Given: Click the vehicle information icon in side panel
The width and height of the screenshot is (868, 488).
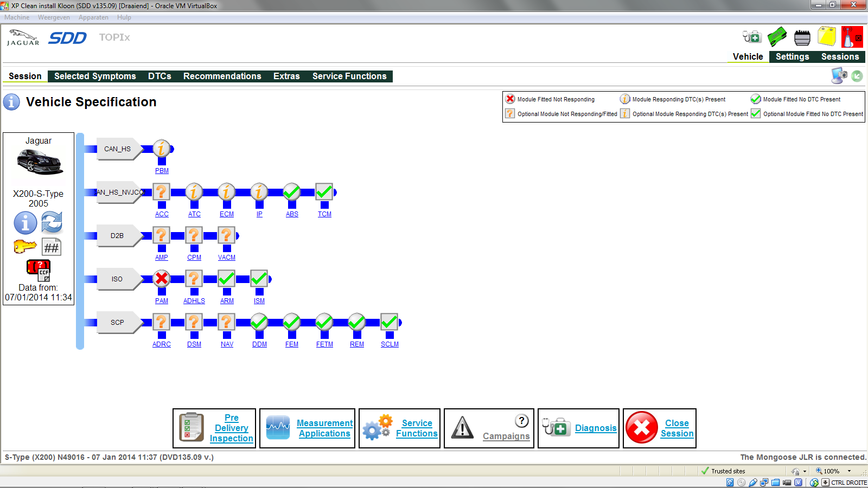Looking at the screenshot, I should click(25, 223).
